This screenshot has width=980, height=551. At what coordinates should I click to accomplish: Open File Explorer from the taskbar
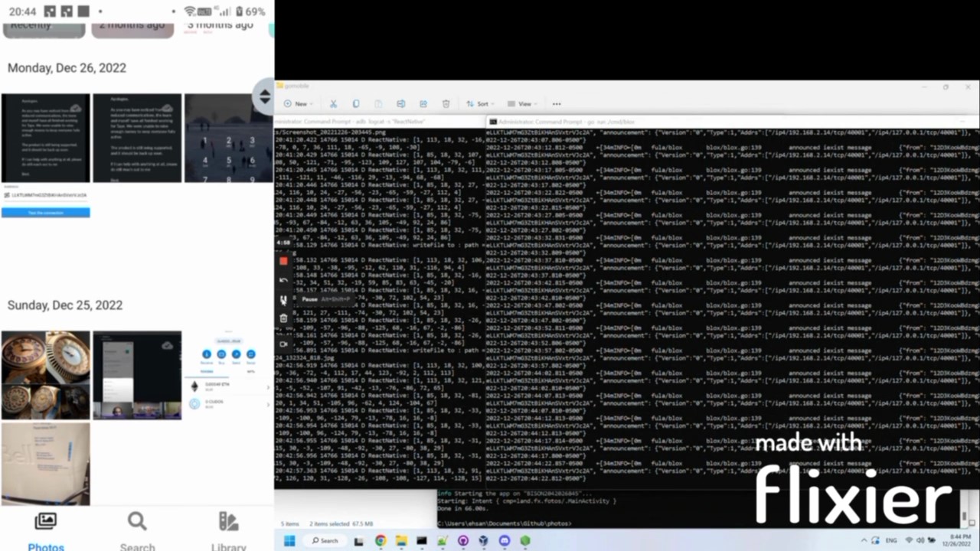click(400, 540)
